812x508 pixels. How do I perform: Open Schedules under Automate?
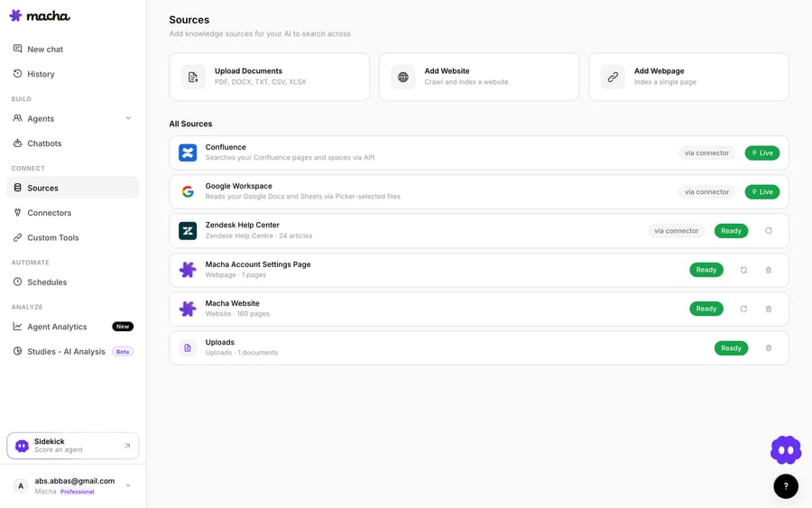coord(72,282)
